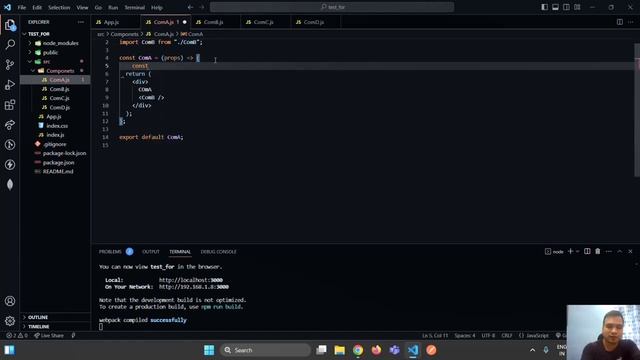640x360 pixels.
Task: Open the View menu
Action: click(x=82, y=7)
